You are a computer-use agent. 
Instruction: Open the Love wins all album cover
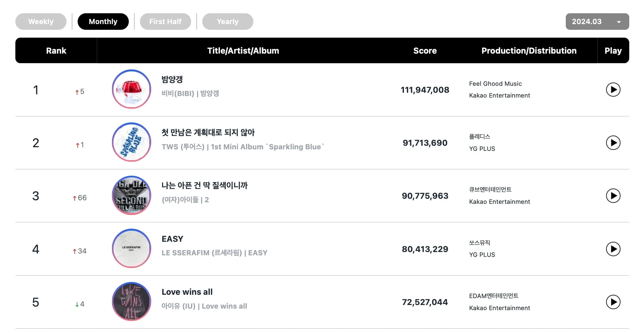(x=132, y=301)
